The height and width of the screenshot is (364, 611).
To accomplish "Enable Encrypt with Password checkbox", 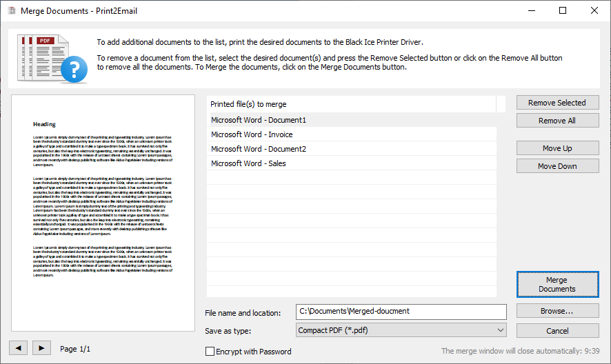I will pos(210,352).
